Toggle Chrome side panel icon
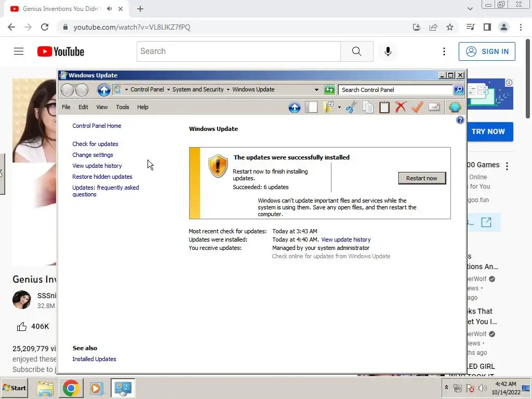 (x=487, y=27)
